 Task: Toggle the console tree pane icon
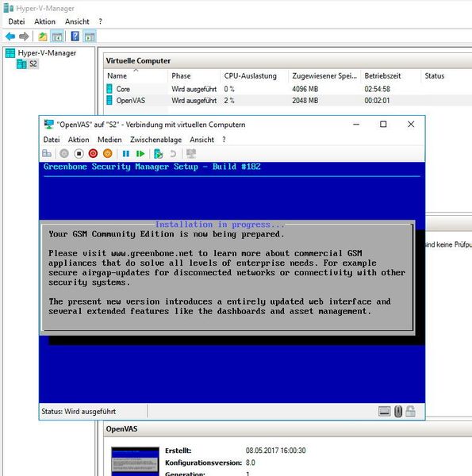point(57,36)
